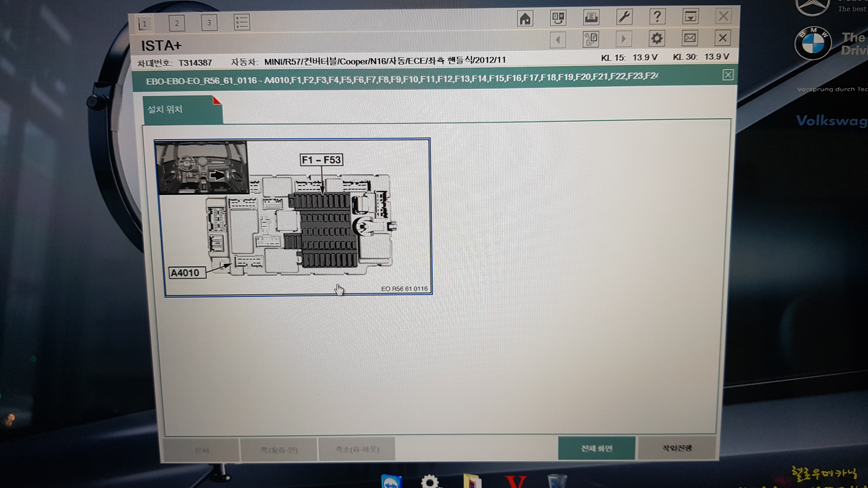868x488 pixels.
Task: Open settings via the gear icon
Action: pos(656,38)
